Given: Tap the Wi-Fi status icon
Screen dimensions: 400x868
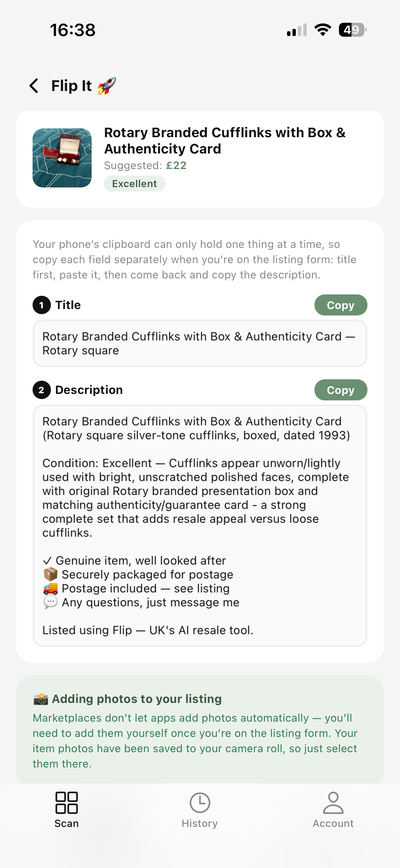Looking at the screenshot, I should (x=323, y=30).
